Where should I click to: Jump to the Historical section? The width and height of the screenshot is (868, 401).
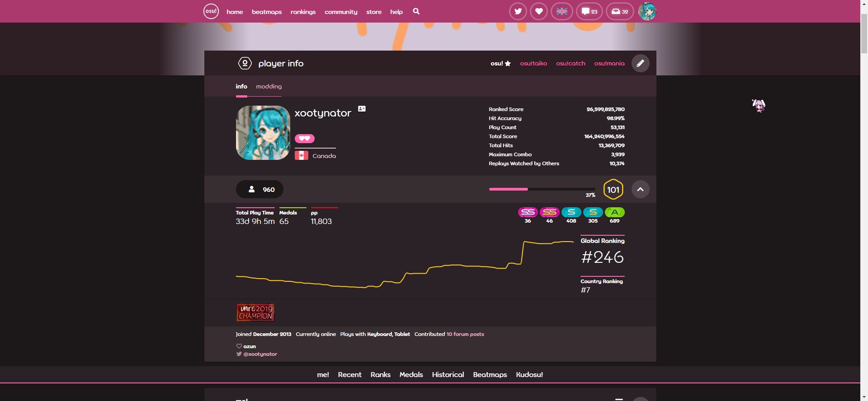pyautogui.click(x=448, y=374)
